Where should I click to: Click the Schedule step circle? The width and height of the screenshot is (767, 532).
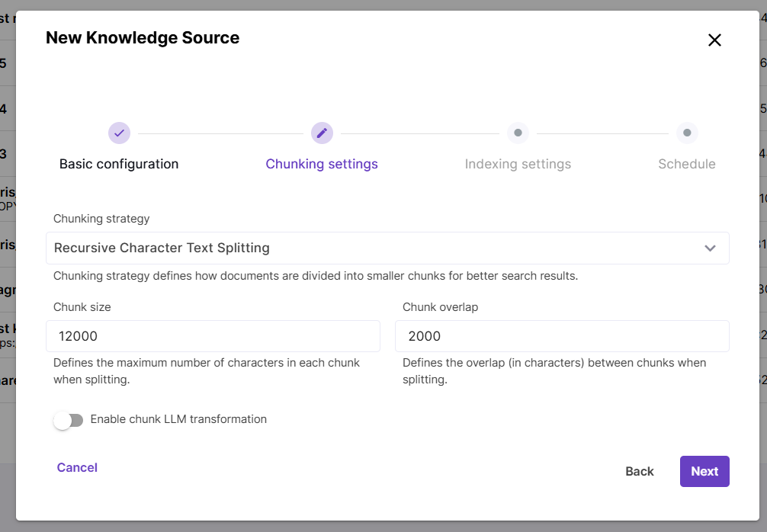click(x=687, y=133)
